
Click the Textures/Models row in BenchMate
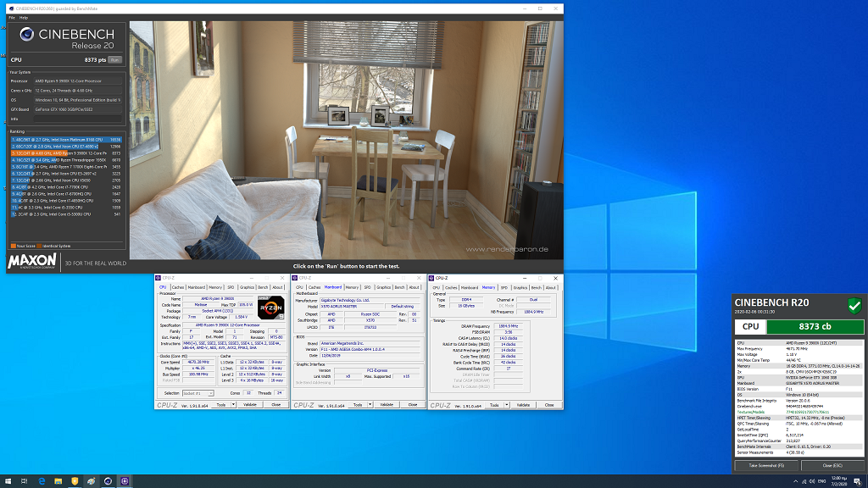798,413
